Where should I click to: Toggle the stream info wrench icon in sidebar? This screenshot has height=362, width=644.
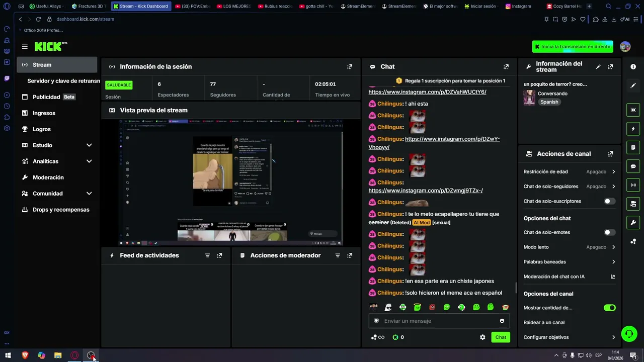pyautogui.click(x=633, y=222)
